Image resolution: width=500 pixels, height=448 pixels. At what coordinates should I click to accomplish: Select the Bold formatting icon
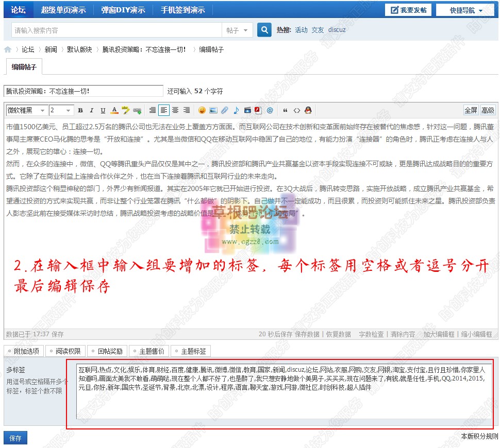[80, 110]
